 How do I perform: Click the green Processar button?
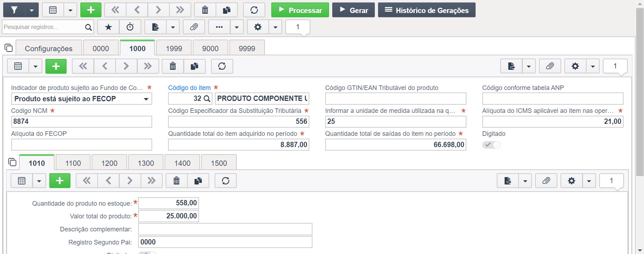click(300, 10)
